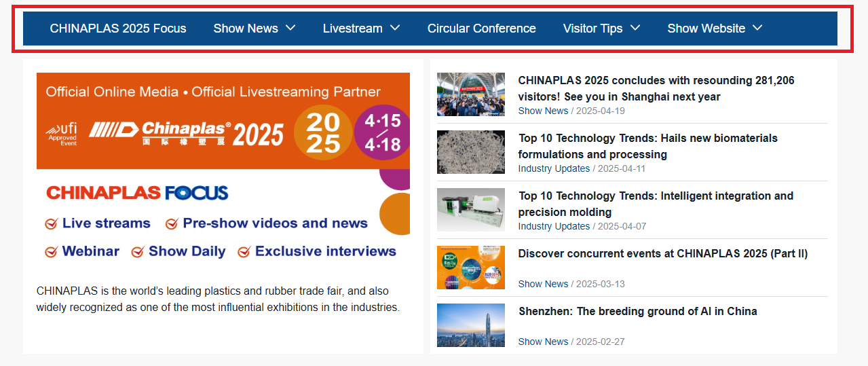868x366 pixels.
Task: Open the injection molding machine thumbnail
Action: tap(470, 210)
